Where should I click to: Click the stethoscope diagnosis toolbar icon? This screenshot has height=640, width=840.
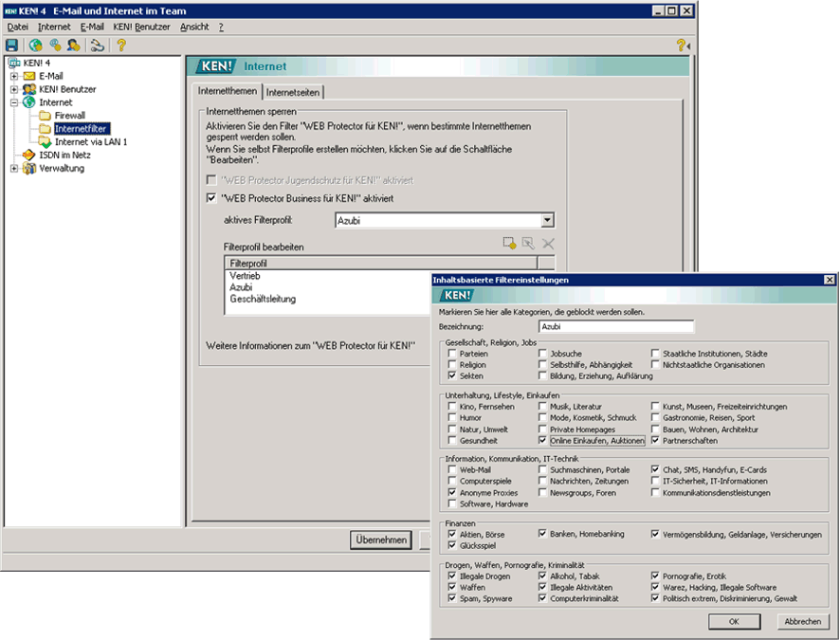pos(97,46)
